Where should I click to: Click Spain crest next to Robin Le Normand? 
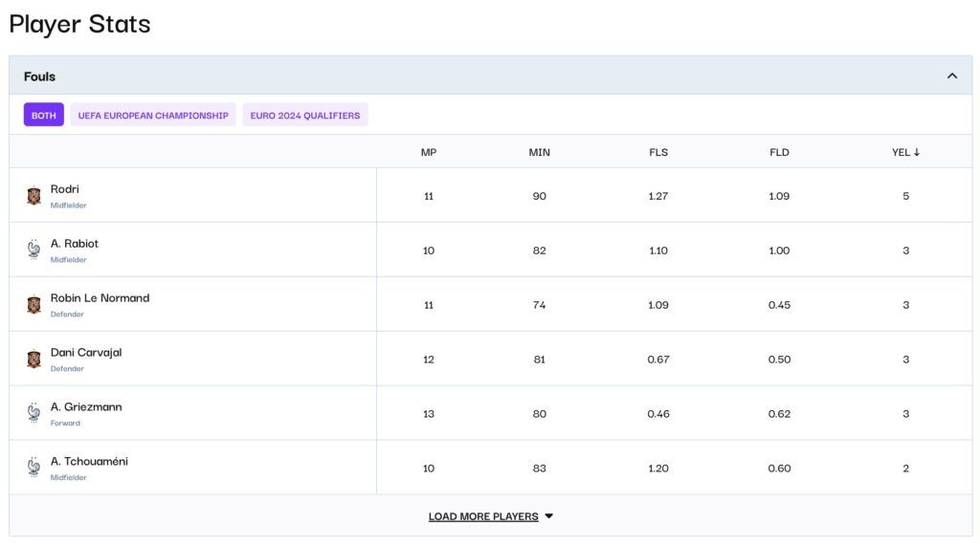[x=33, y=305]
